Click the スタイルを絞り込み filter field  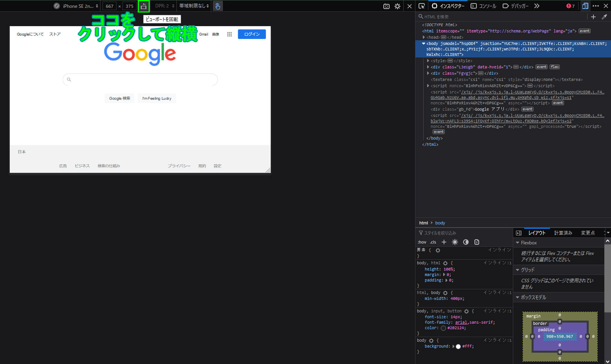pyautogui.click(x=464, y=233)
